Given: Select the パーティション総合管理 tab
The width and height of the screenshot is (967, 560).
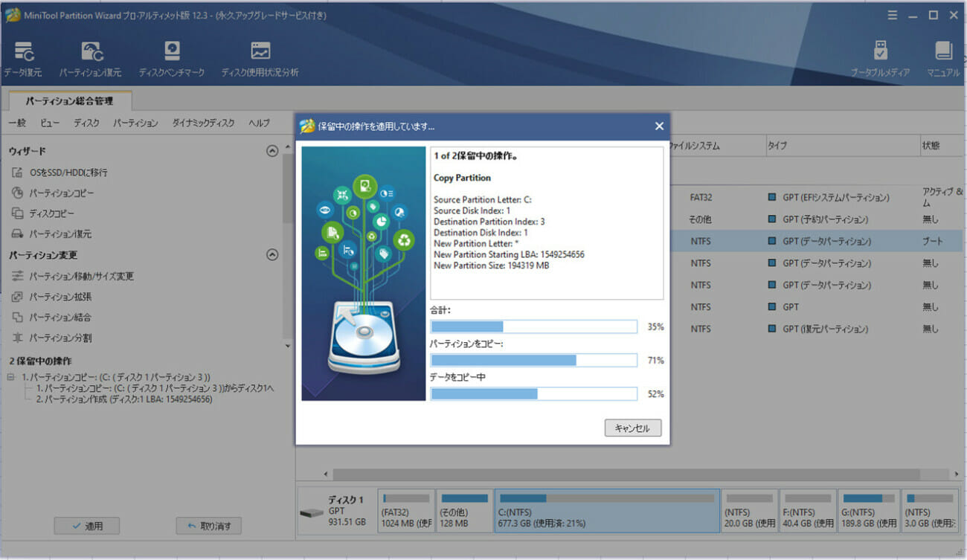Looking at the screenshot, I should pyautogui.click(x=69, y=100).
